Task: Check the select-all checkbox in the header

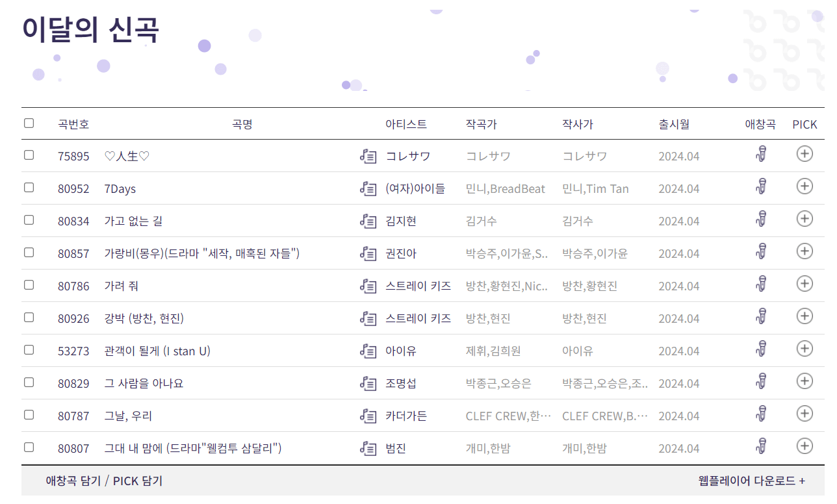Action: pos(29,123)
